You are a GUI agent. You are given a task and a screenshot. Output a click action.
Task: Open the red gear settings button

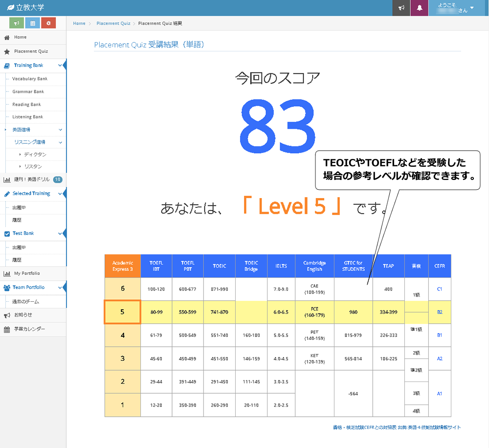coord(48,23)
